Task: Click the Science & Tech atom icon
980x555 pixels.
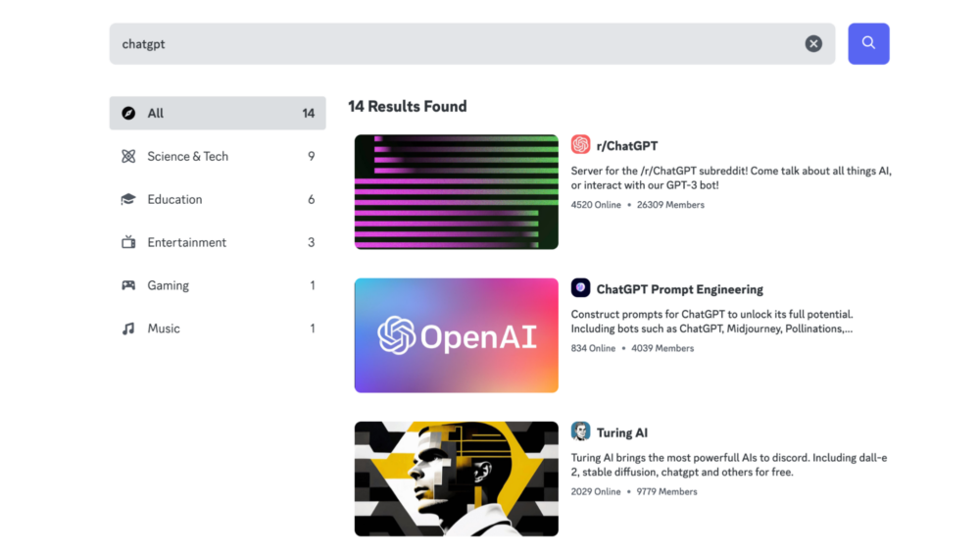Action: pyautogui.click(x=128, y=156)
